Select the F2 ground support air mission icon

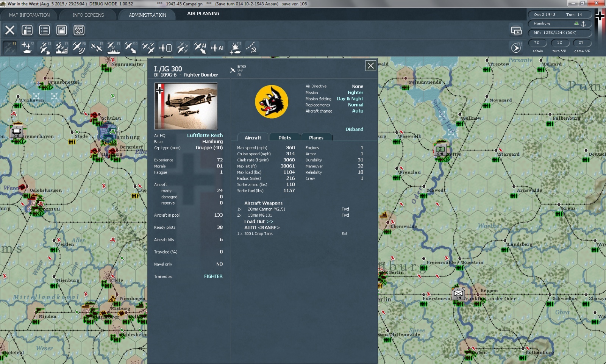coord(27,48)
